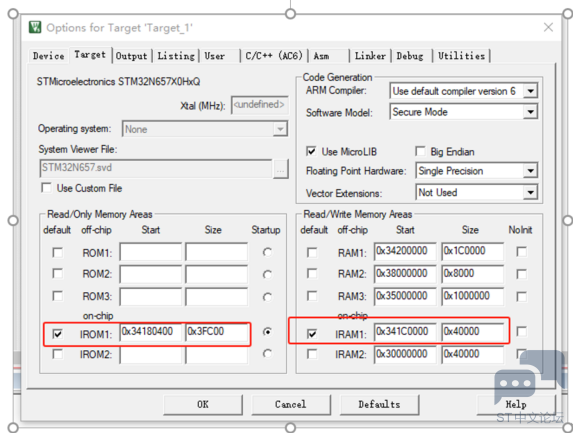Screen dimensions: 573x433
Task: Close the Options for Target dialog
Action: click(548, 27)
